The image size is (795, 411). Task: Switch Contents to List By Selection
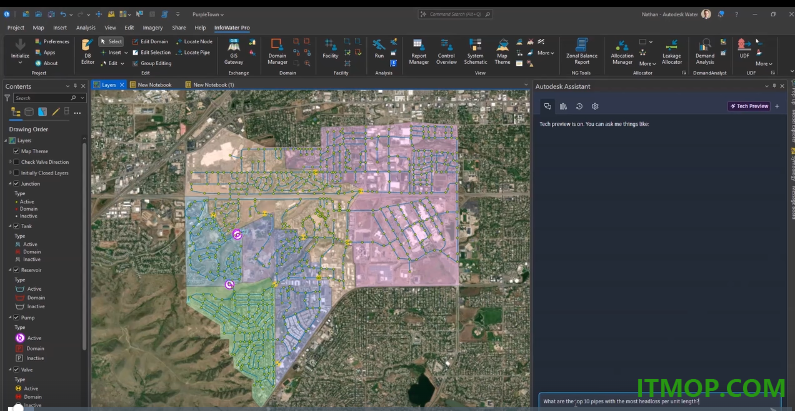click(42, 112)
